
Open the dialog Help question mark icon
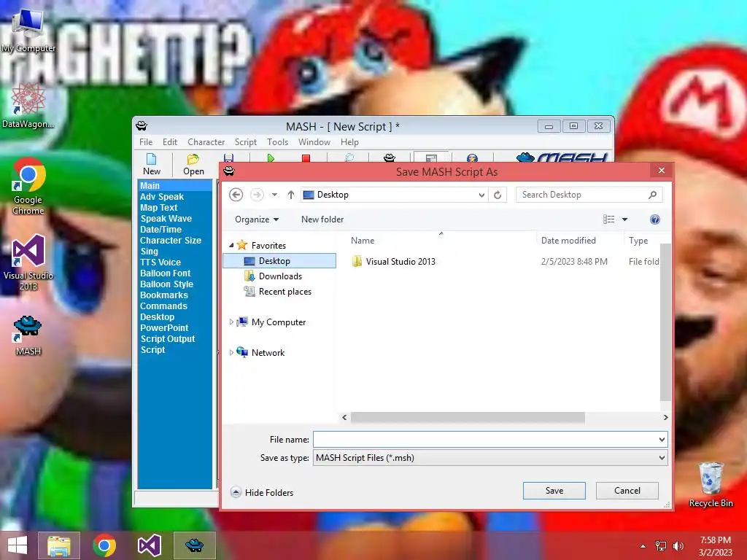click(x=655, y=219)
